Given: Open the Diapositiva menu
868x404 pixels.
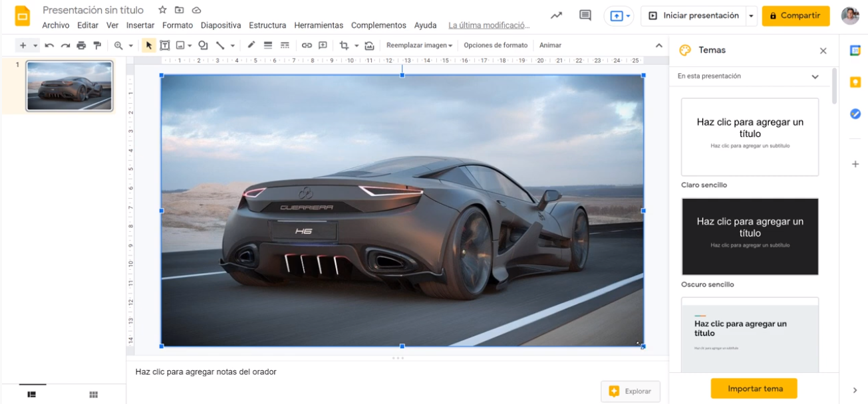Looking at the screenshot, I should click(x=221, y=25).
